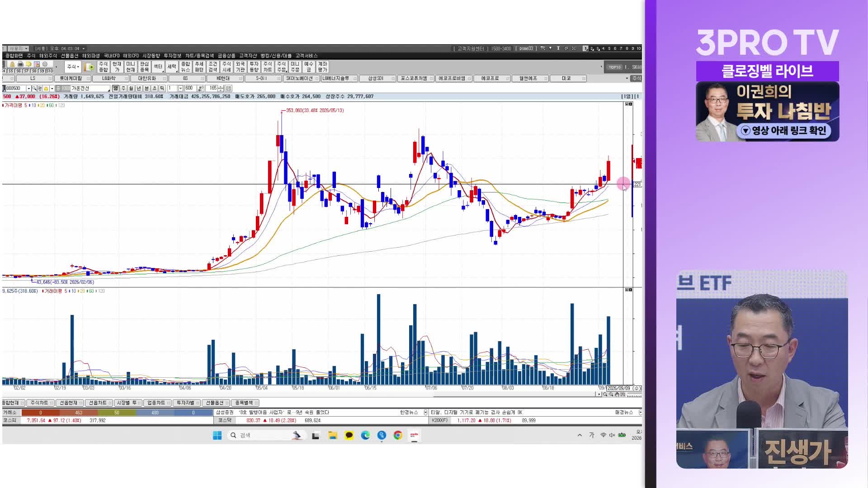Viewport: 868px width, 488px height.
Task: Expand the dropdown arrow after the bell icon
Action: [52, 88]
